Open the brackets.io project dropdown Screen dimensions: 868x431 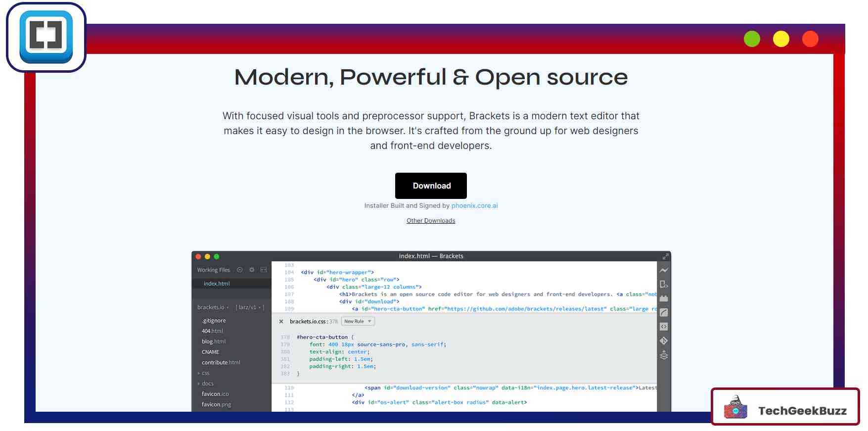213,307
